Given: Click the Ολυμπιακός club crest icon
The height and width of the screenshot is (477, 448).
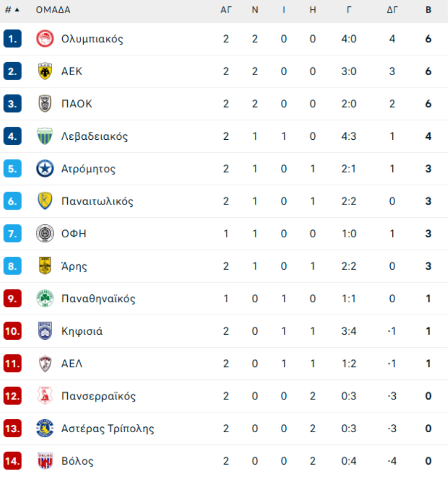Looking at the screenshot, I should 45,39.
